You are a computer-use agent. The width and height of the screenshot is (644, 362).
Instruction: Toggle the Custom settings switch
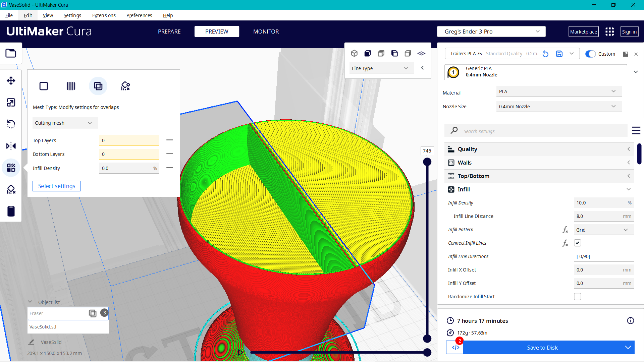pos(590,54)
